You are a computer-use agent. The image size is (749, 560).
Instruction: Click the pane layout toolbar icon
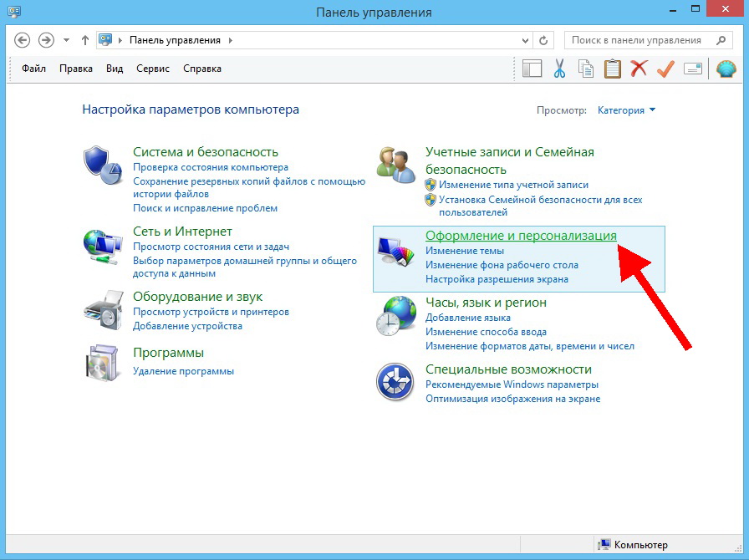(532, 69)
